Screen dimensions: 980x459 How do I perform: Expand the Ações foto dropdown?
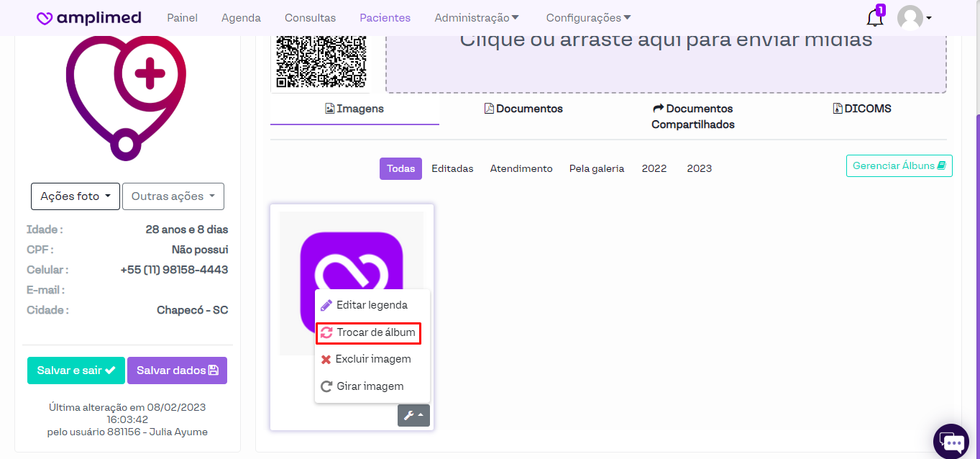coord(75,196)
